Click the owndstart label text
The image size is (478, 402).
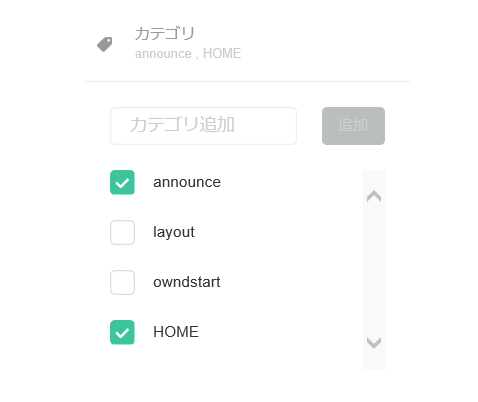[x=187, y=282]
